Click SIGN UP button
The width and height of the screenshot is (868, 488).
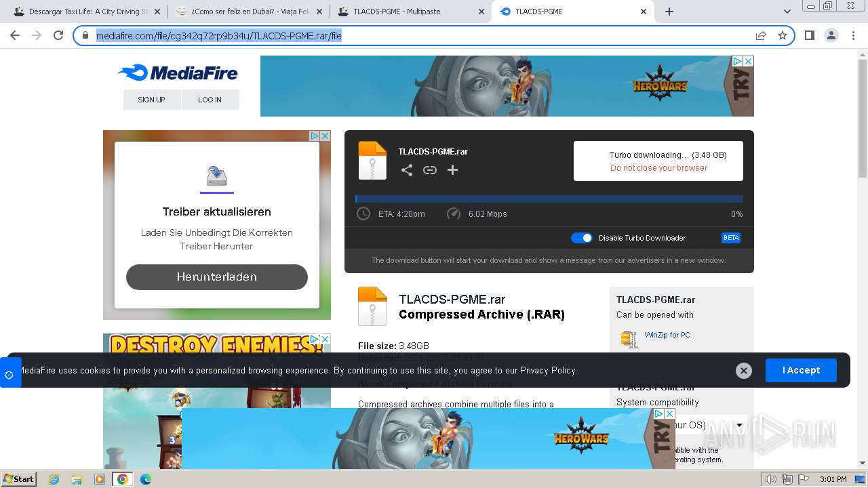point(152,100)
